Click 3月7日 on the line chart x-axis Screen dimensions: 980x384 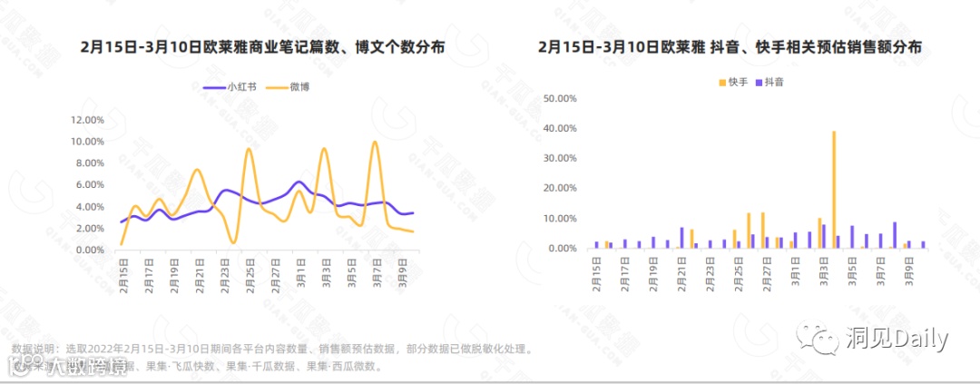[x=377, y=272]
